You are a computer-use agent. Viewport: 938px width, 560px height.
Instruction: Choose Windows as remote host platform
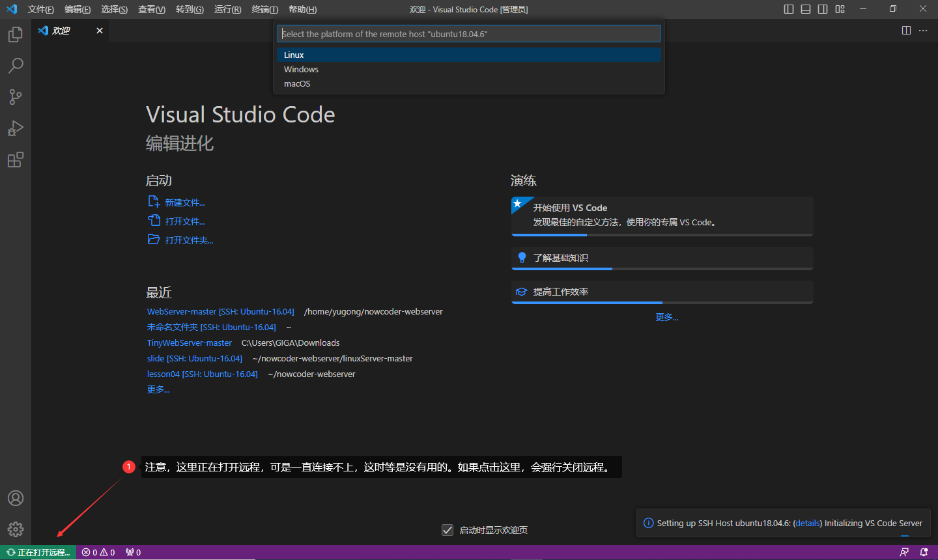469,70
